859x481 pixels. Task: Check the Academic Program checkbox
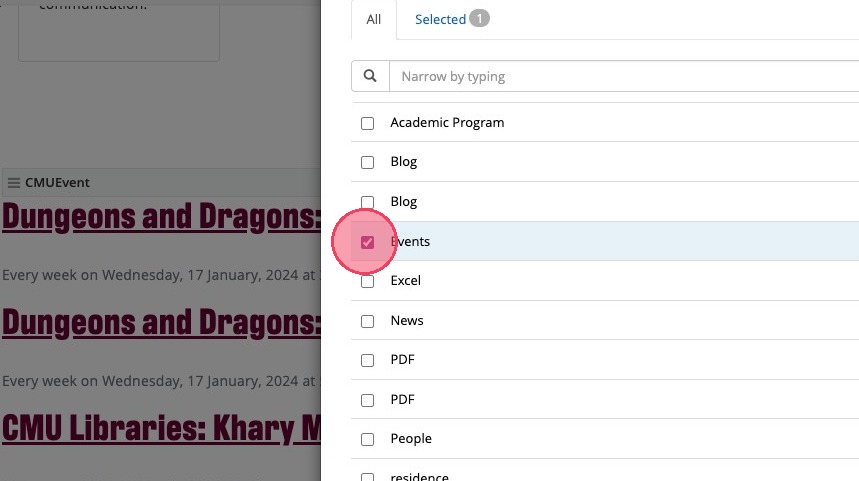(x=368, y=123)
